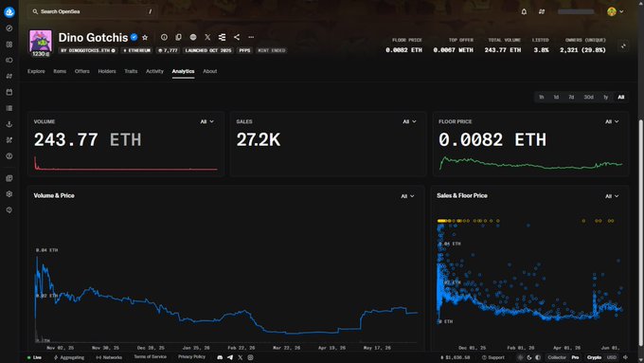Viewport: 644px width, 363px height.
Task: Share the Dino Gotchis collection
Action: (237, 37)
